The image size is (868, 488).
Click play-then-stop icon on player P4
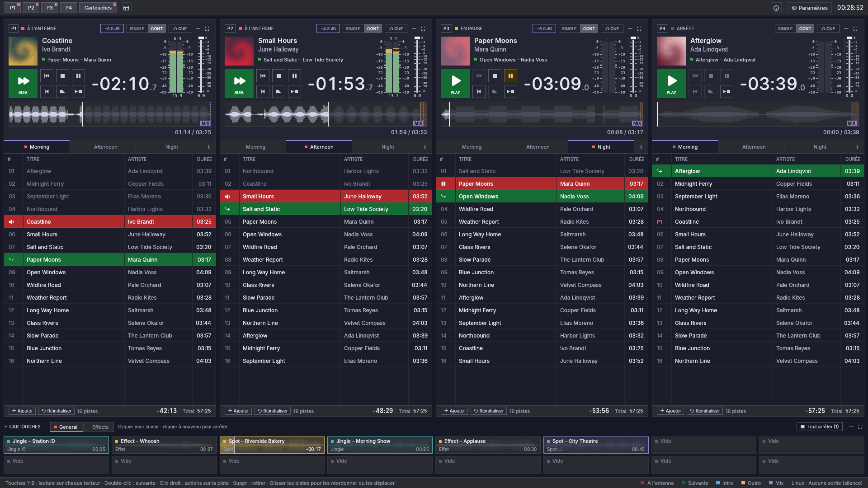[x=726, y=91]
